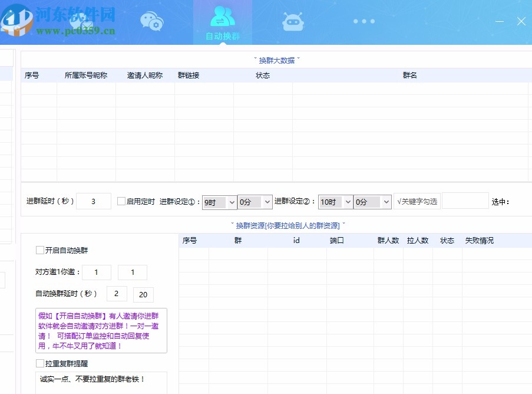Click the 诚实一点 reminder text box
This screenshot has height=394, width=532.
[101, 383]
